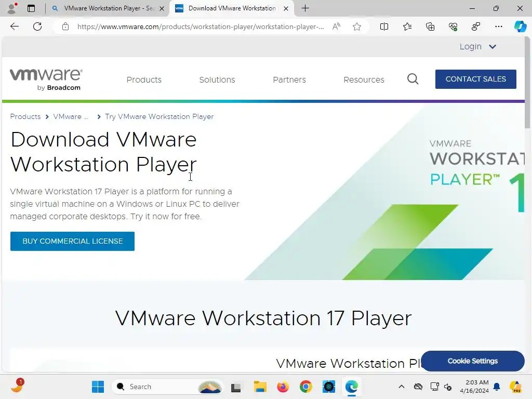Launch File Explorer from taskbar

click(x=260, y=387)
